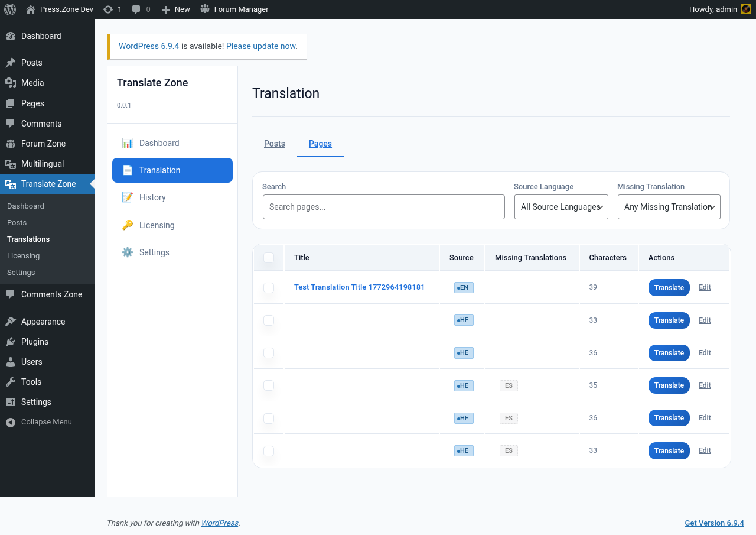This screenshot has width=756, height=535.
Task: Click the WordPress logo in the admin bar
Action: point(10,9)
